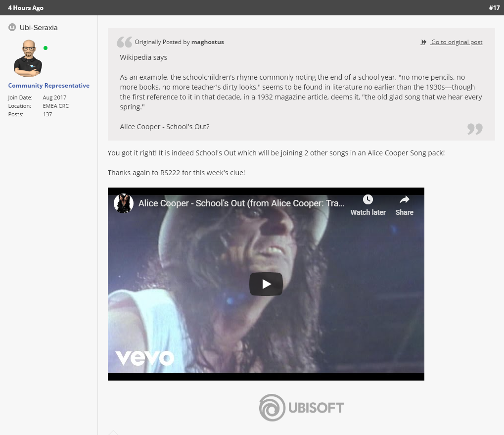The image size is (504, 435).
Task: Open the Alice Cooper channel avatar in video
Action: [x=124, y=203]
